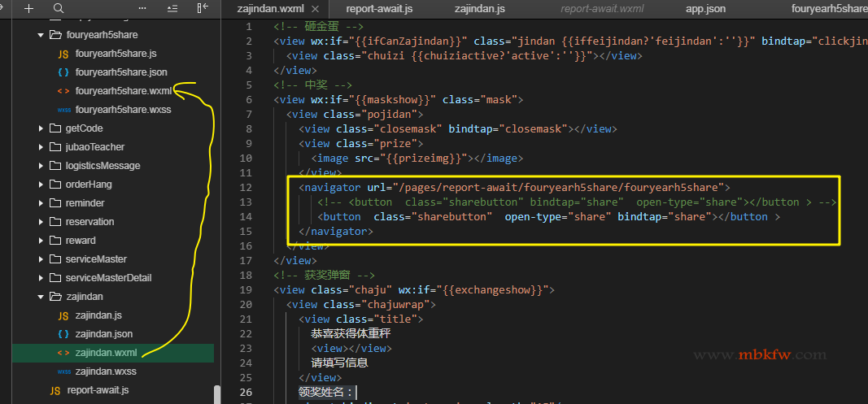Expand the getCode folder
Image resolution: width=868 pixels, height=404 pixels.
point(41,128)
